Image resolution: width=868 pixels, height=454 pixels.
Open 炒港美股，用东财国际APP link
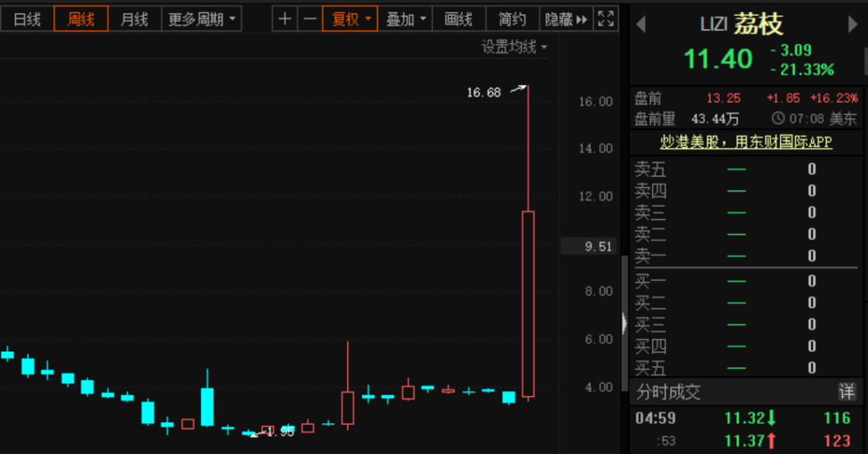[x=746, y=141]
